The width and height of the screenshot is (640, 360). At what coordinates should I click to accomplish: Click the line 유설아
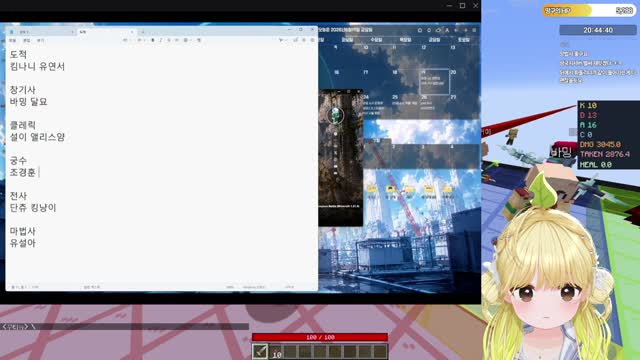(x=22, y=243)
